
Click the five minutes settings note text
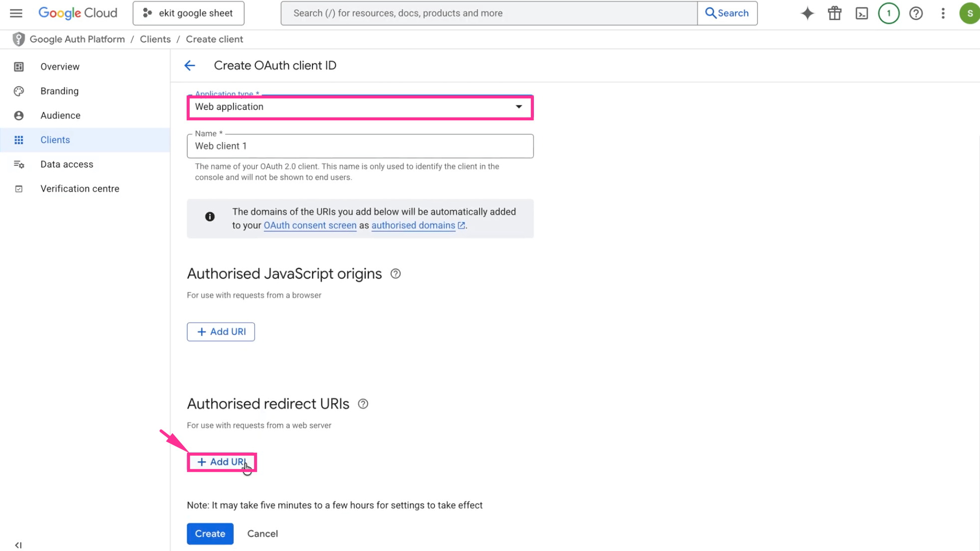pyautogui.click(x=334, y=505)
